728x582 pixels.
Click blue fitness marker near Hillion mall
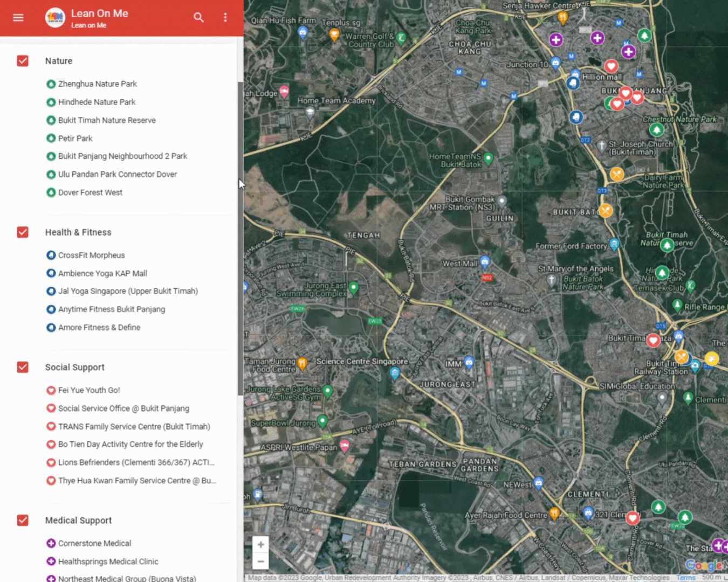573,83
